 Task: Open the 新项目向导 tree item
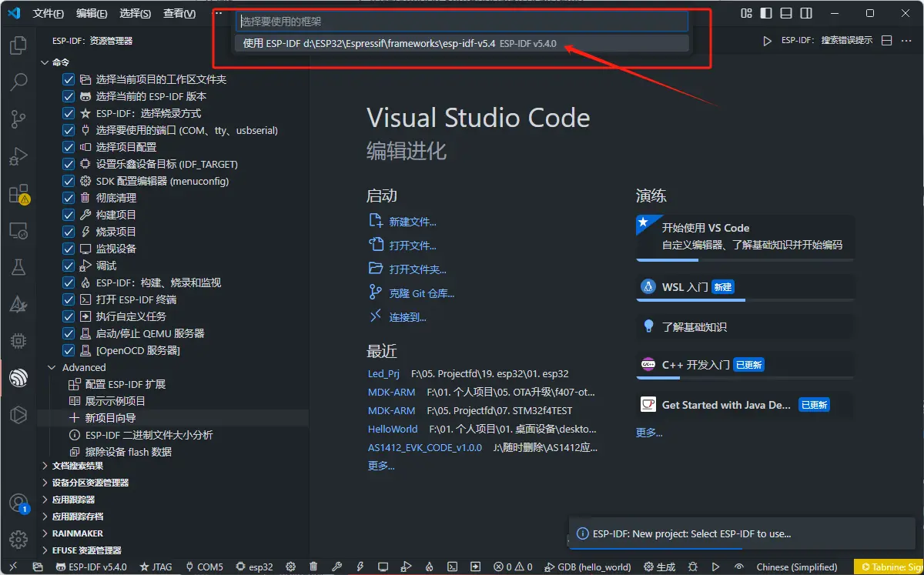coord(110,418)
